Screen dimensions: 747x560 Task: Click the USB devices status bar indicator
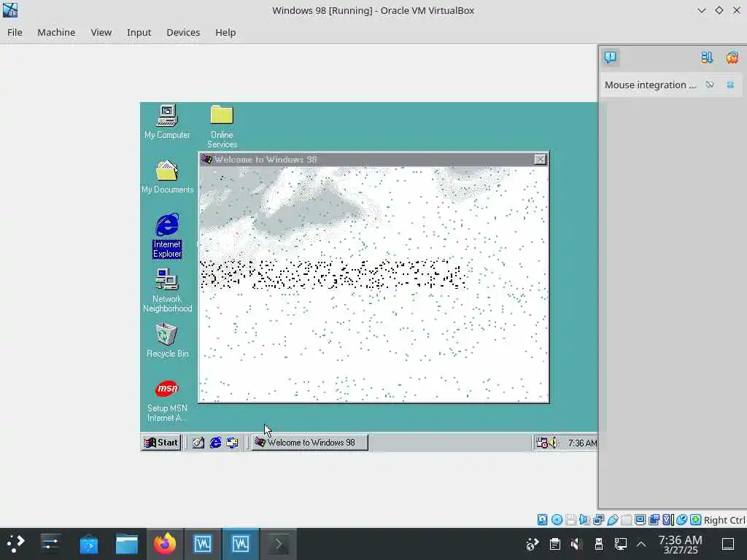coord(613,519)
